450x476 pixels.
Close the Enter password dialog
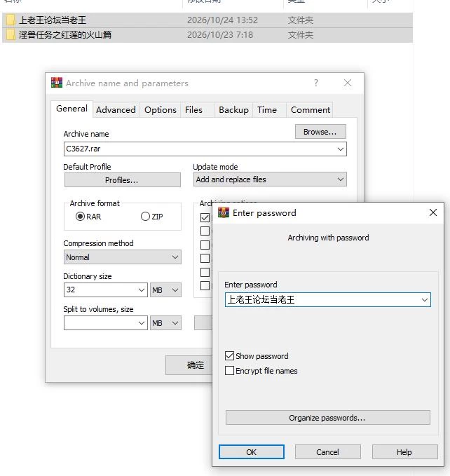coord(433,212)
